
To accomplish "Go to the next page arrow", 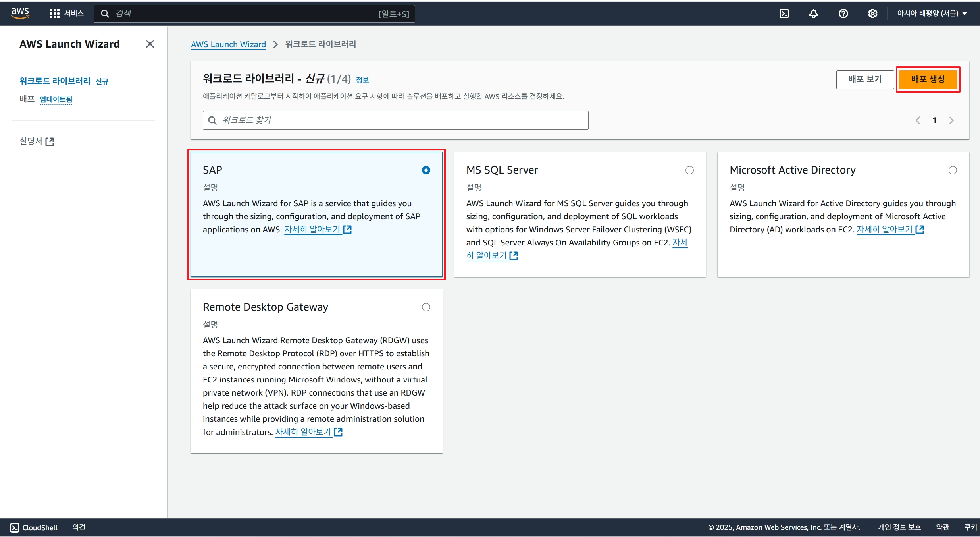I will point(951,120).
